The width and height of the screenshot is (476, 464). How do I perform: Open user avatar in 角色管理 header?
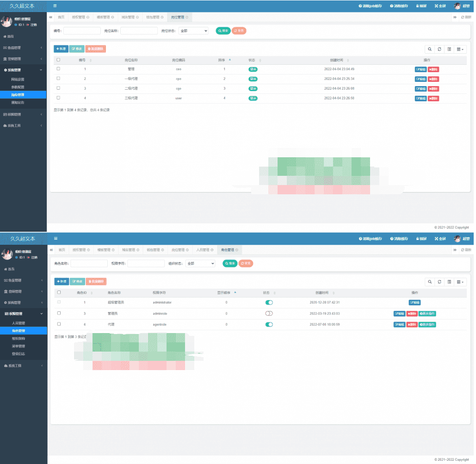pos(457,239)
